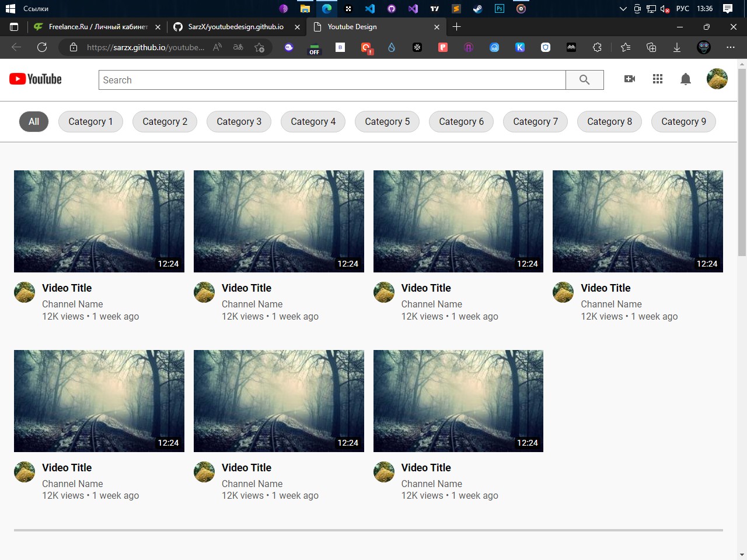Click the magnifier search button
The width and height of the screenshot is (747, 560).
pos(584,80)
